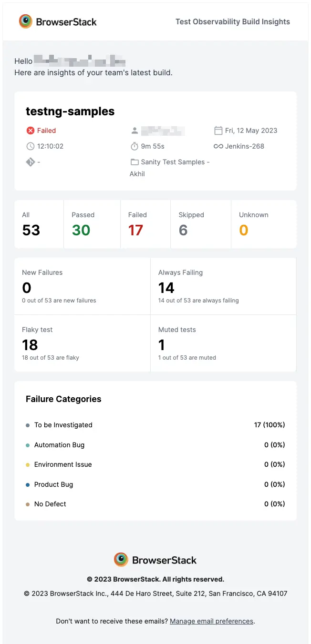Image resolution: width=311 pixels, height=644 pixels.
Task: Open the testng-samples build title
Action: [x=70, y=111]
